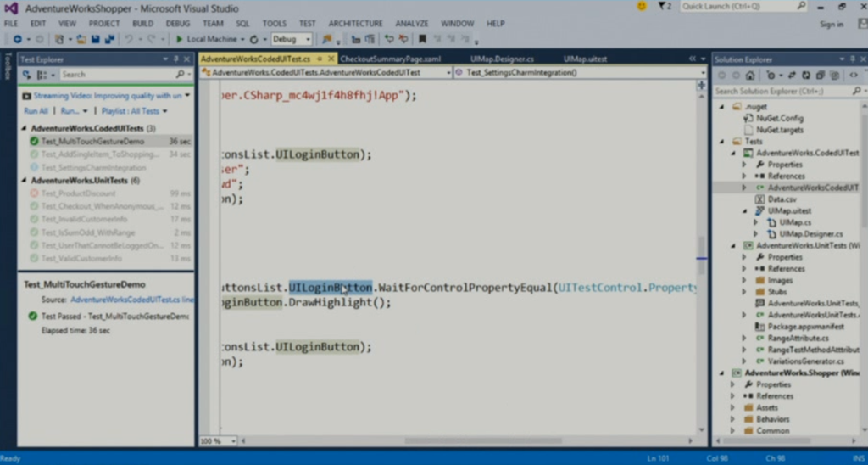868x465 pixels.
Task: Click the Home icon in Solution Explorer
Action: point(750,75)
